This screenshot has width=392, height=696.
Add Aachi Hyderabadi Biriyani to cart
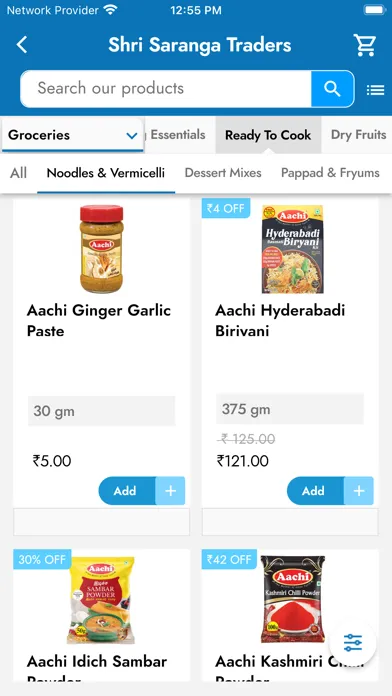315,490
